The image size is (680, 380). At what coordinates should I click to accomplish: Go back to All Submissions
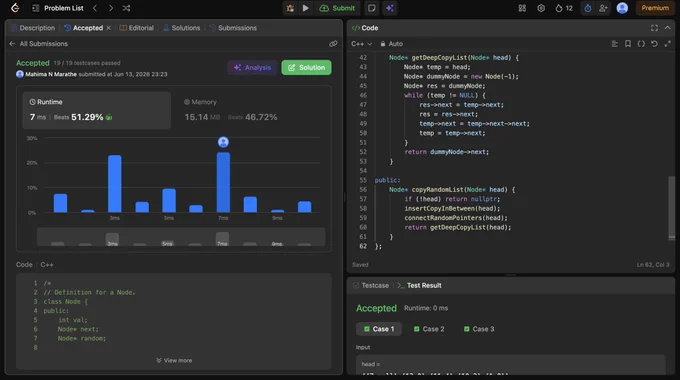(x=39, y=44)
